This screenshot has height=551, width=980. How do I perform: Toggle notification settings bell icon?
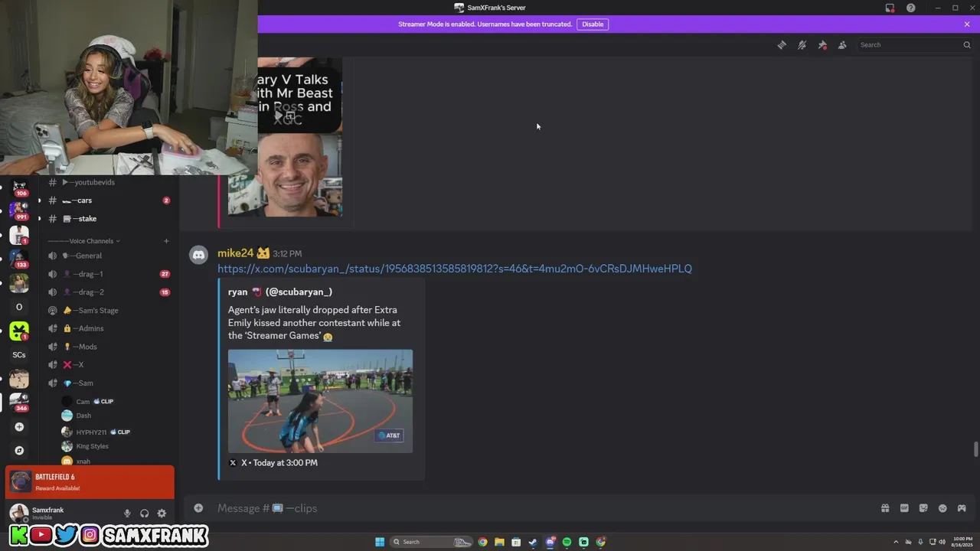coord(802,45)
